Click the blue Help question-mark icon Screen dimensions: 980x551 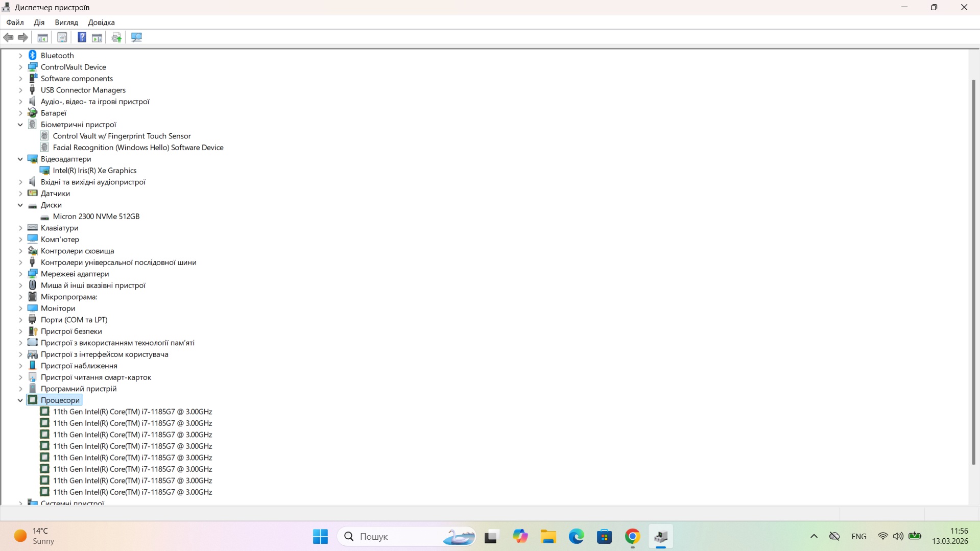point(82,37)
